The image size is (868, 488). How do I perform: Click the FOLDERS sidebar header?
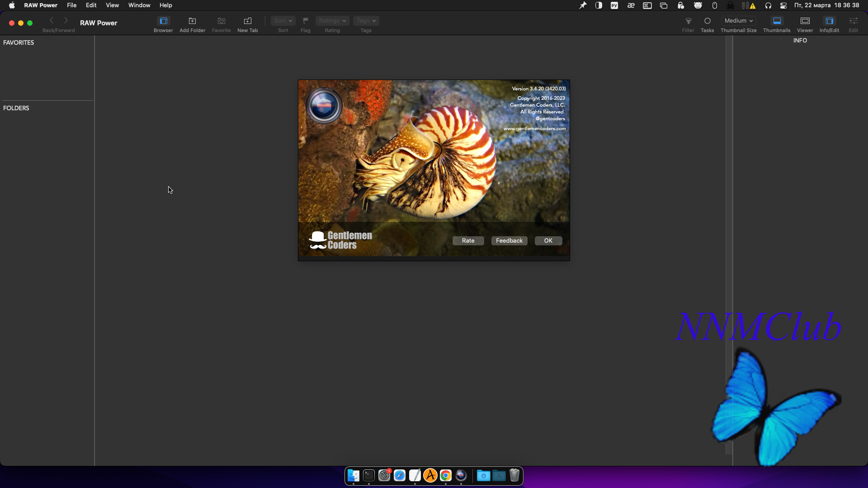16,108
